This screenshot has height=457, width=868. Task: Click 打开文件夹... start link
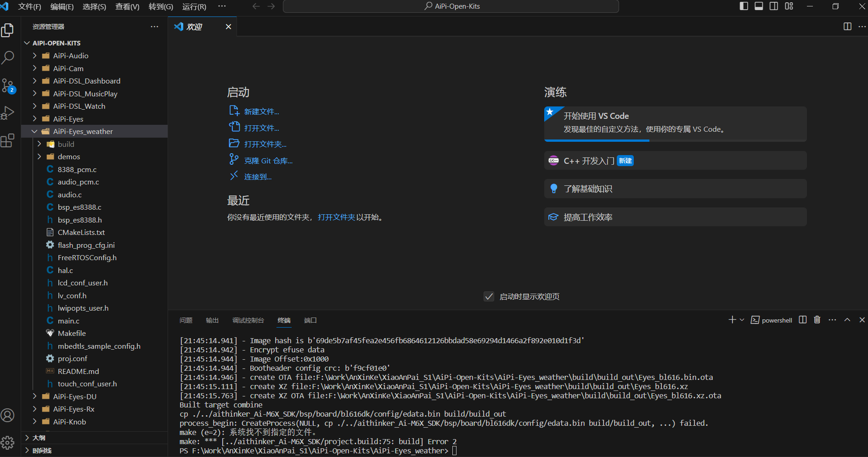point(265,144)
